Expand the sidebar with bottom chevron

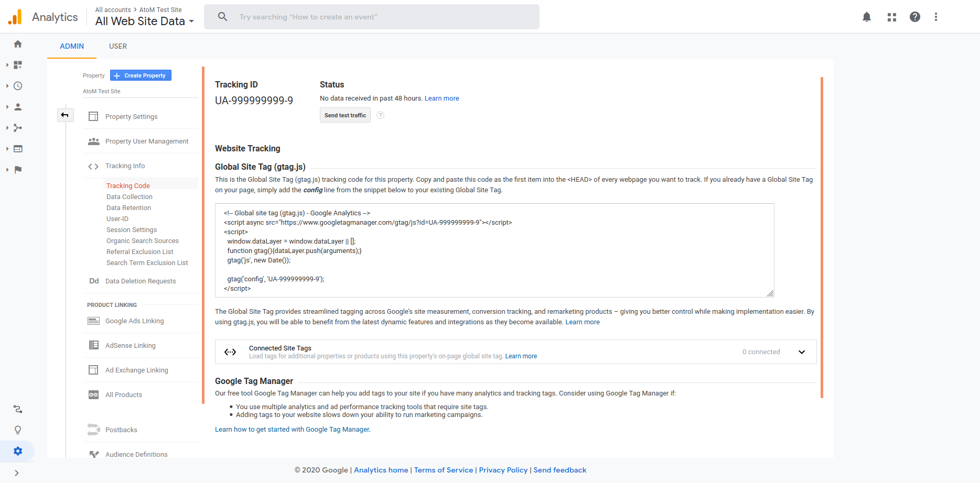(x=17, y=473)
